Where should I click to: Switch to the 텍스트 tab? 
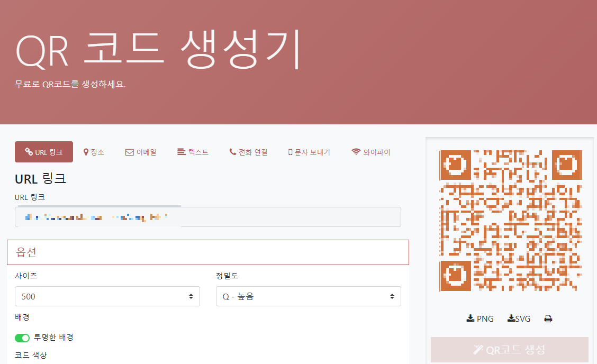[x=193, y=152]
